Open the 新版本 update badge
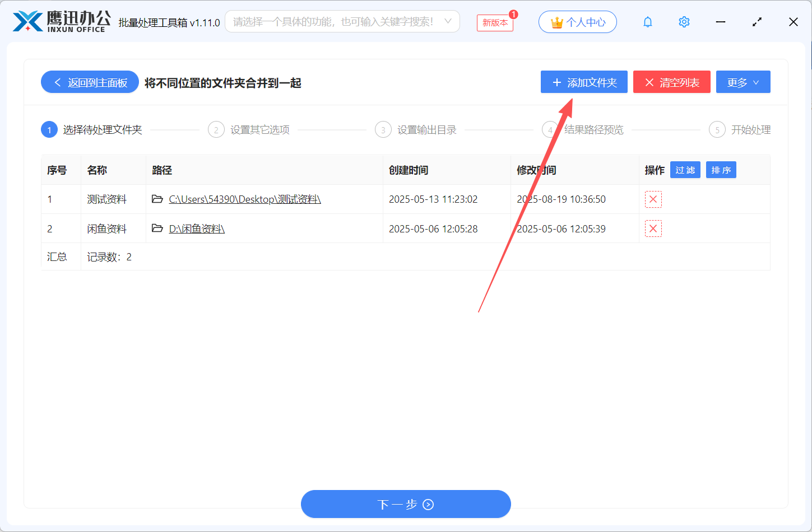The width and height of the screenshot is (812, 532). [x=495, y=22]
